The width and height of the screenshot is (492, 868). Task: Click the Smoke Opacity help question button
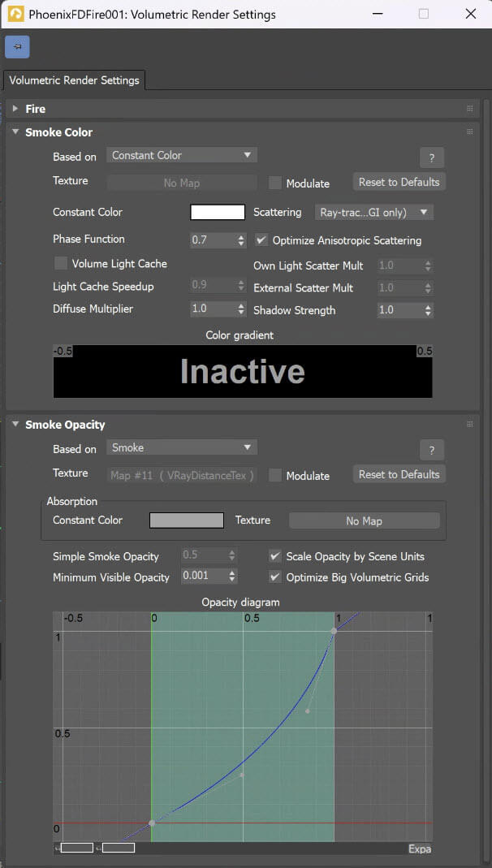(432, 450)
